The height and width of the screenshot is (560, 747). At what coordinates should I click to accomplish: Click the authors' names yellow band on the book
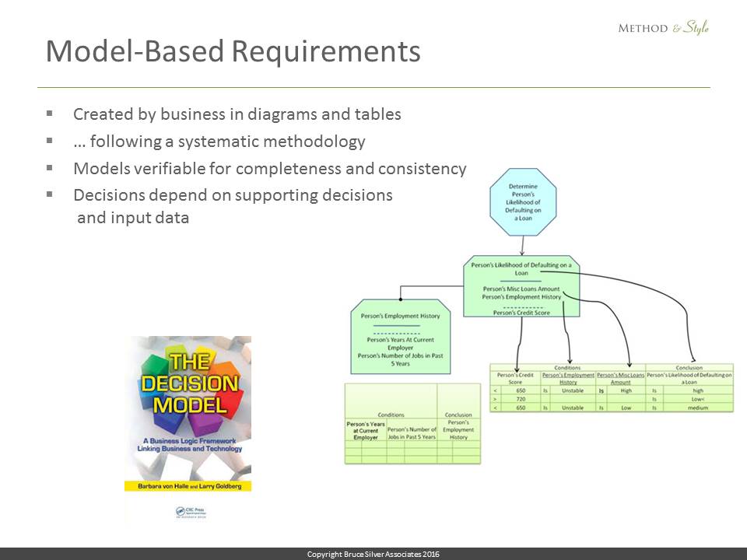189,485
